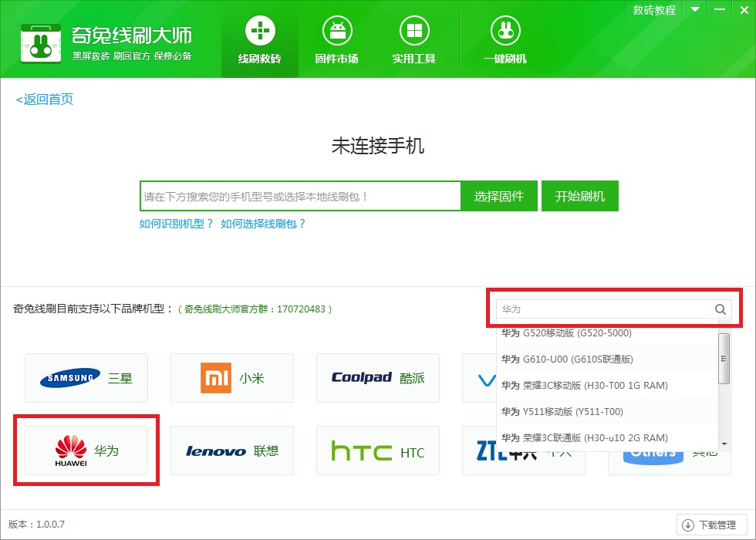Click the HTC brand logo tile

pyautogui.click(x=377, y=451)
